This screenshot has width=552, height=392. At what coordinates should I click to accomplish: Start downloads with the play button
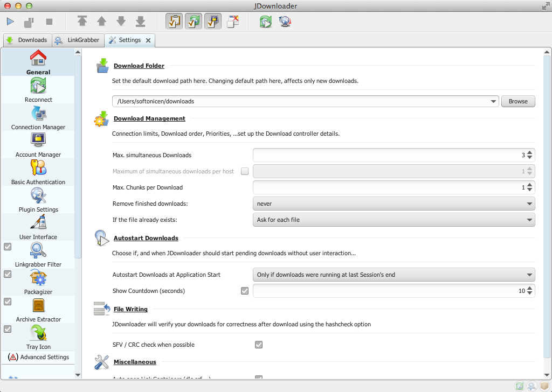(x=10, y=22)
